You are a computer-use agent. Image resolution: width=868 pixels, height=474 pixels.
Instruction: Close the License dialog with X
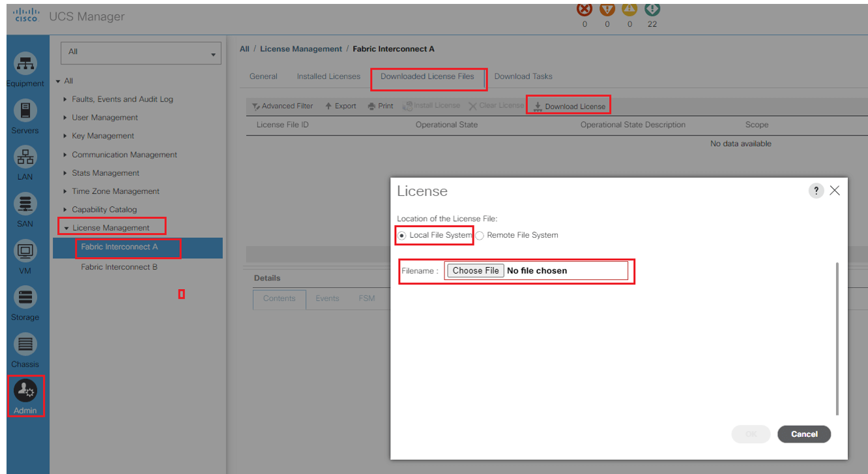tap(835, 191)
